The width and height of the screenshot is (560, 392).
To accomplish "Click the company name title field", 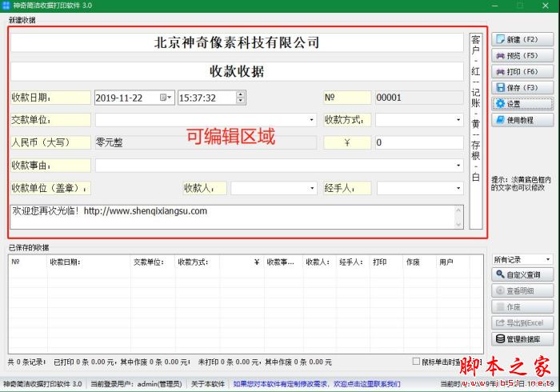I will click(237, 42).
